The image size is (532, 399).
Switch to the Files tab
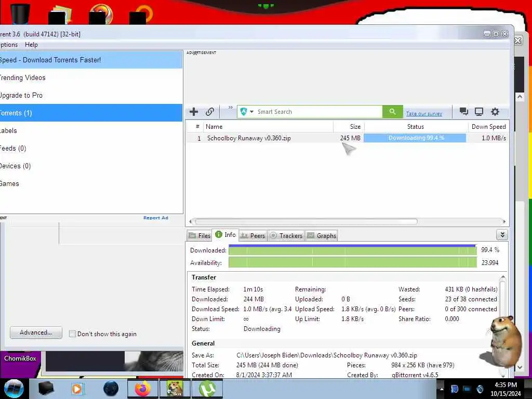(x=200, y=235)
